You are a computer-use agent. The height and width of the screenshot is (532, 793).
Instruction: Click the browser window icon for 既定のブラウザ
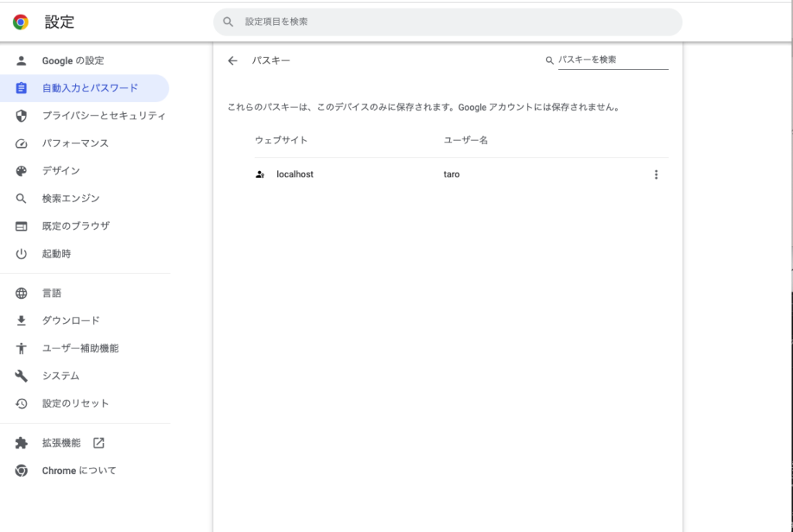21,226
